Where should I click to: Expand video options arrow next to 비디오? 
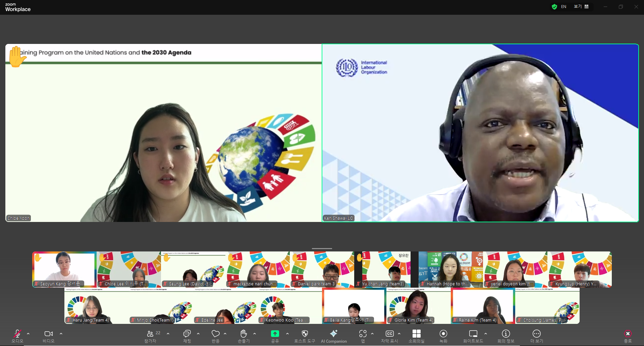61,334
